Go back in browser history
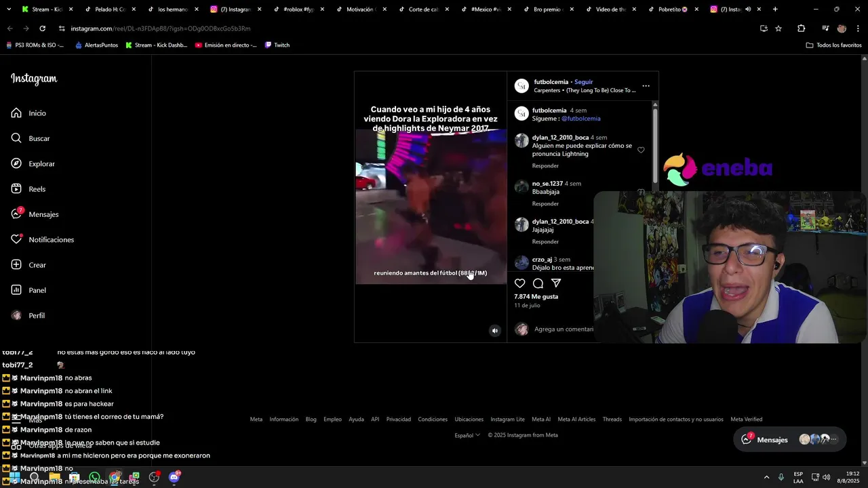Viewport: 868px width, 488px height. coord(9,28)
